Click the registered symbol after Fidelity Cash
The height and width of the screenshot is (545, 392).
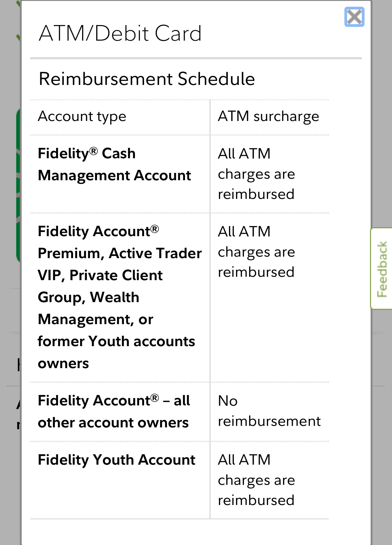click(x=94, y=151)
